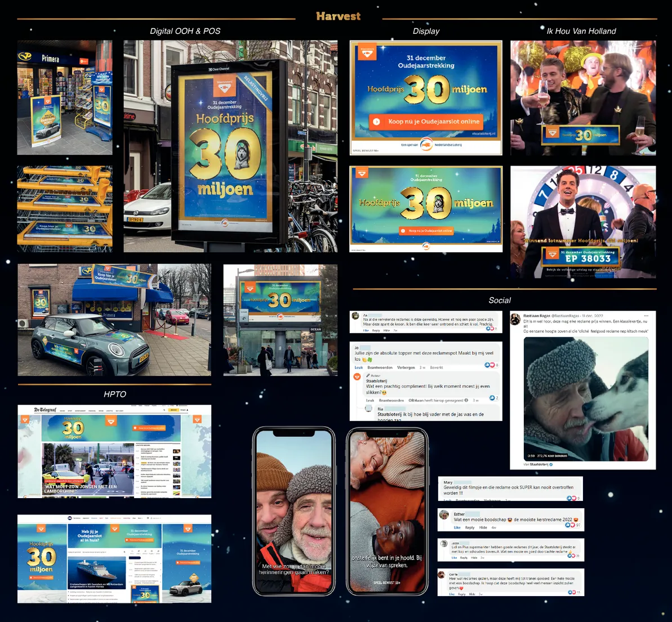
Task: Open the reactions with count 39 on Jacco's comment
Action: (x=574, y=556)
